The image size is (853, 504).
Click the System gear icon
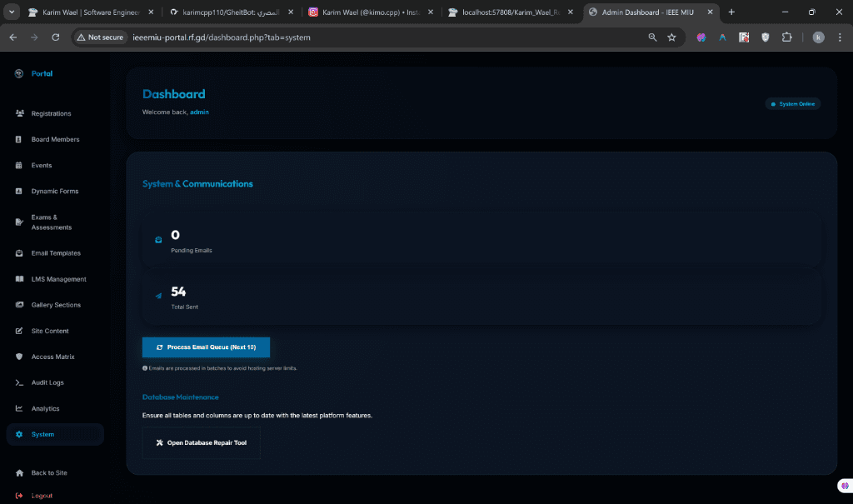(19, 434)
